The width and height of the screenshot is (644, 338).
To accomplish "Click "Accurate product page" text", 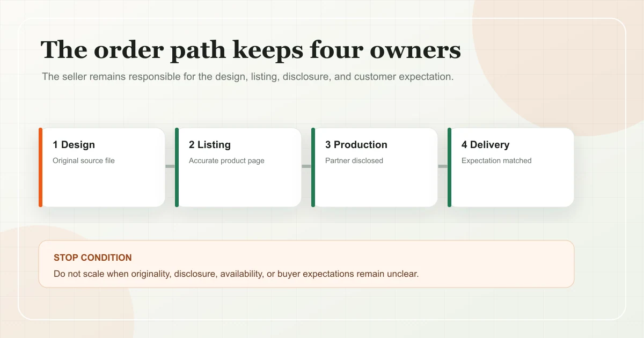I will (x=226, y=160).
